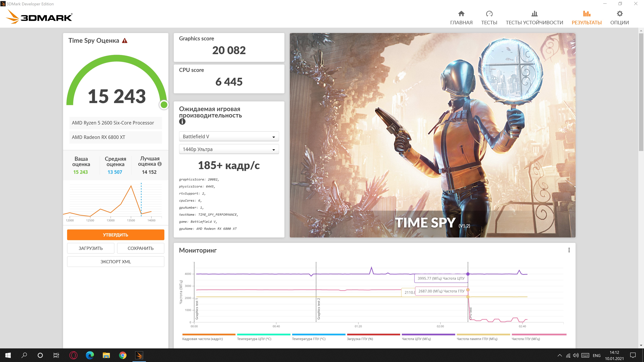
Task: Toggle Частота ГПУ (МГц) legend series
Action: point(526,339)
